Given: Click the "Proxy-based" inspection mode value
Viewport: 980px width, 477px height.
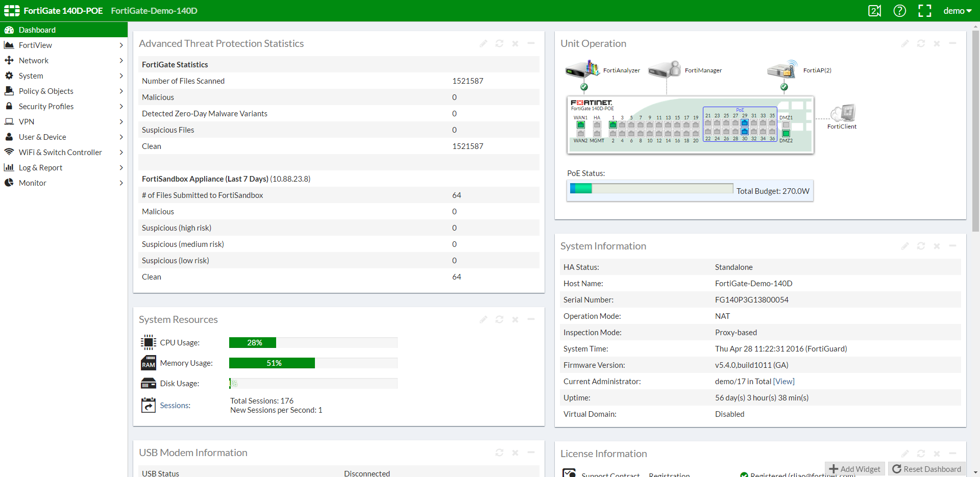Looking at the screenshot, I should [x=736, y=333].
